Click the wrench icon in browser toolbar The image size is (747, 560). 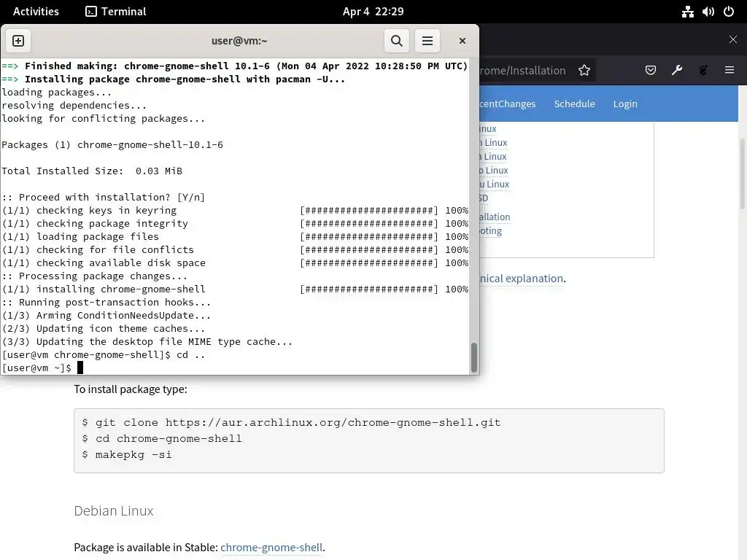click(x=676, y=71)
